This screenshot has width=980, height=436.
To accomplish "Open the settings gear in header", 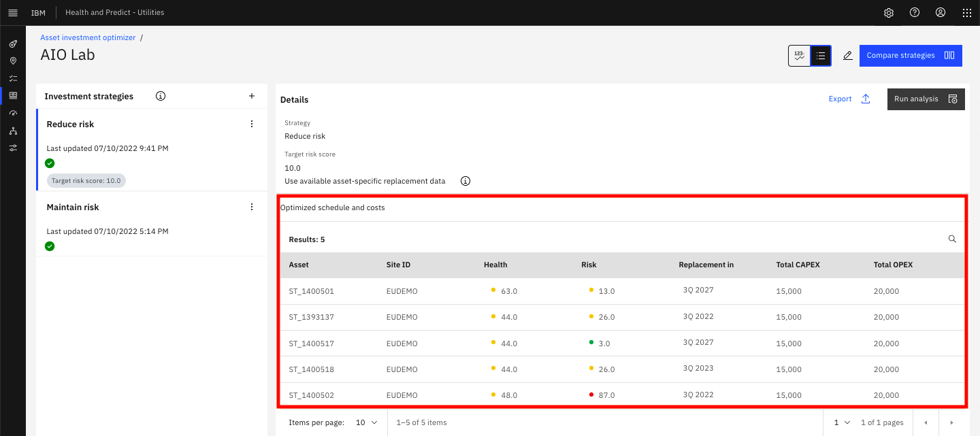I will pos(889,13).
